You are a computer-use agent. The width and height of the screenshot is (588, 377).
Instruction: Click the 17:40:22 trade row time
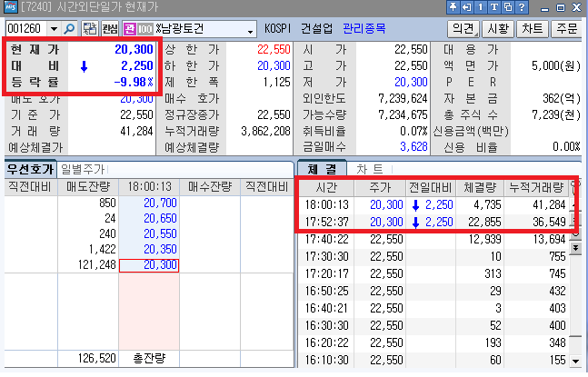[x=326, y=239]
